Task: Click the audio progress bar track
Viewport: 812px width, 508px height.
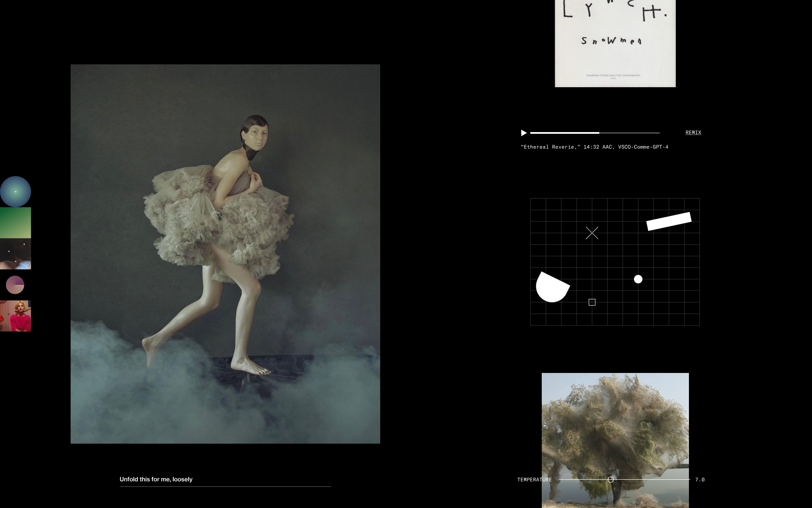Action: pyautogui.click(x=595, y=133)
